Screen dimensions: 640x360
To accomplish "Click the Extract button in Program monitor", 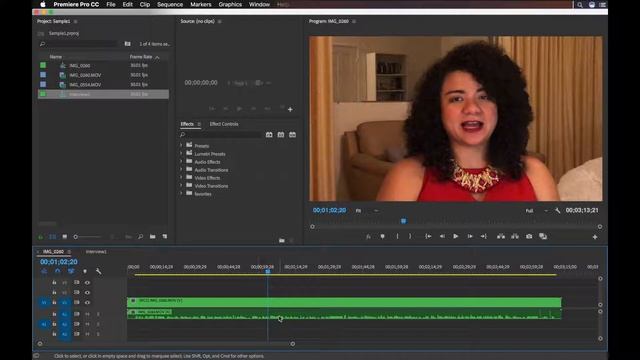I will (515, 236).
